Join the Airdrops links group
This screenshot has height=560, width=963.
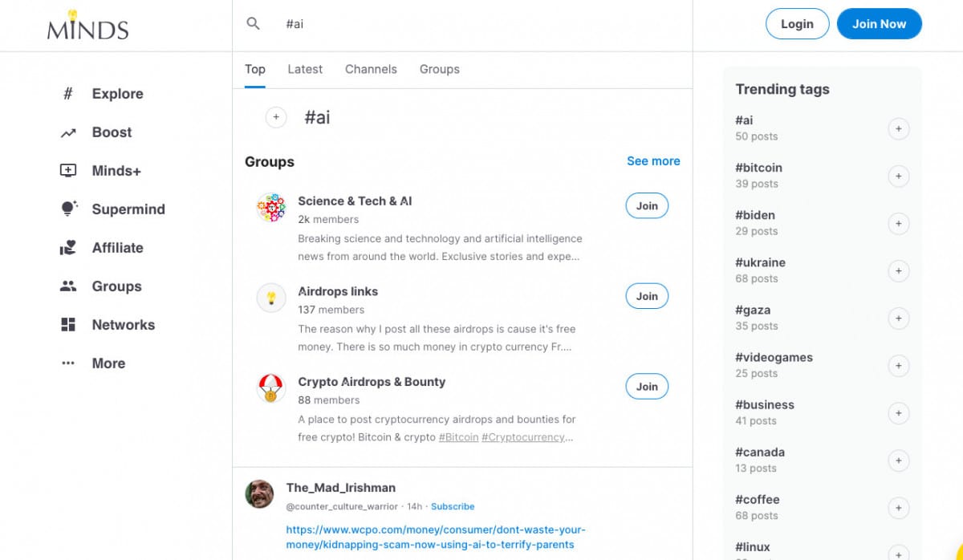point(647,296)
